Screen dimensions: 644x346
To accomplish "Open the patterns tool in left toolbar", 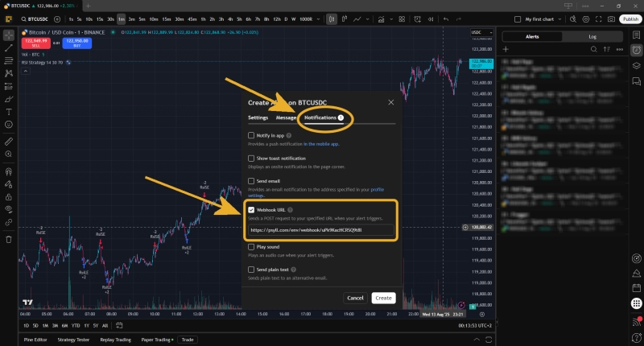I will tap(9, 73).
